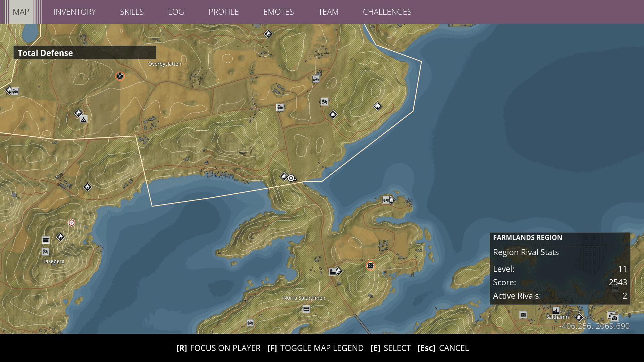644x362 pixels.
Task: Switch to the EMOTES tab
Action: (x=278, y=12)
